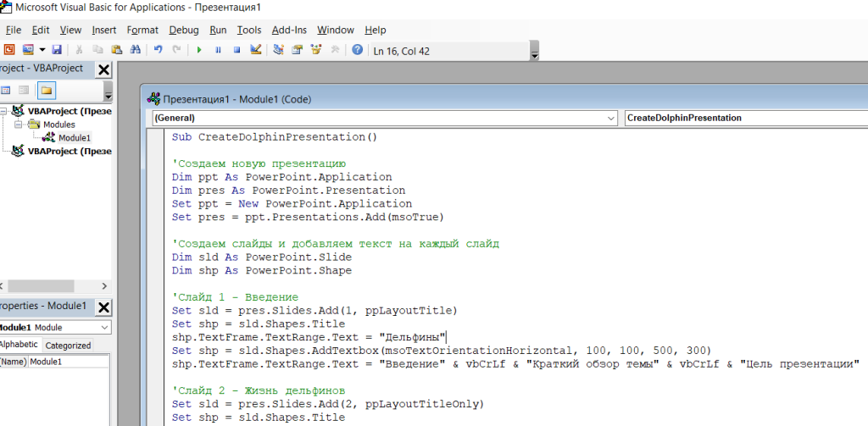Click the "Set ppt = New PowerPoint.Application" line

[x=292, y=203]
